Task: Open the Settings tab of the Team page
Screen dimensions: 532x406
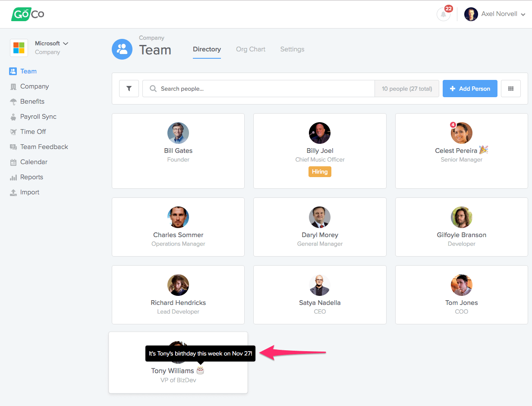Action: (292, 49)
